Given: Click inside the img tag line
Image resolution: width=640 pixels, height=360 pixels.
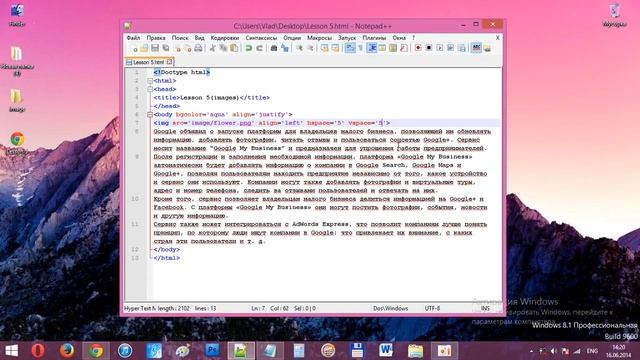Looking at the screenshot, I should (272, 123).
